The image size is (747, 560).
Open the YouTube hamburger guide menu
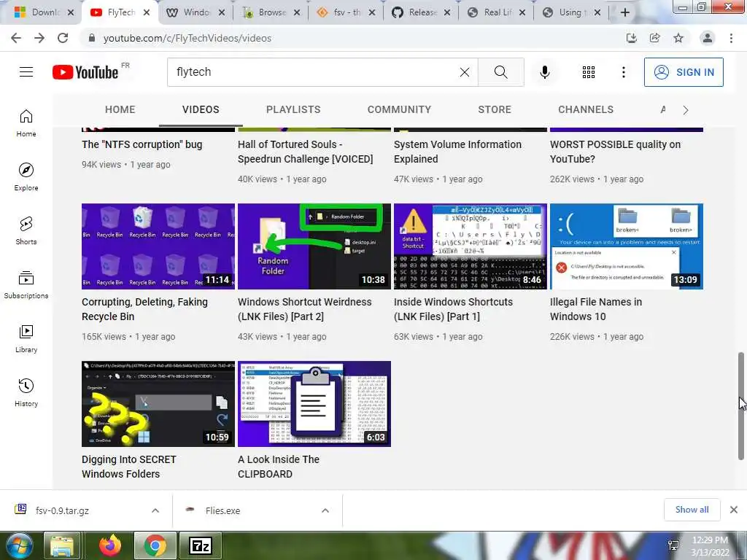(x=26, y=72)
